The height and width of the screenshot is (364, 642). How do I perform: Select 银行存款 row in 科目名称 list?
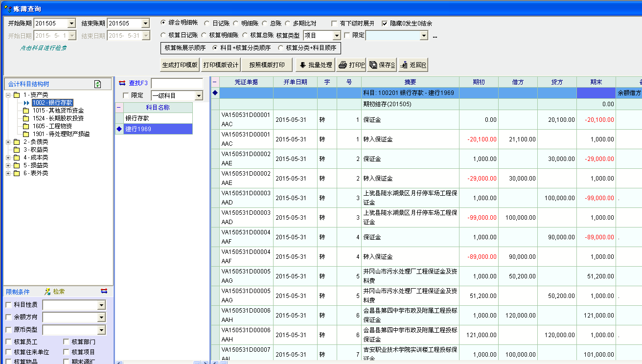[138, 118]
